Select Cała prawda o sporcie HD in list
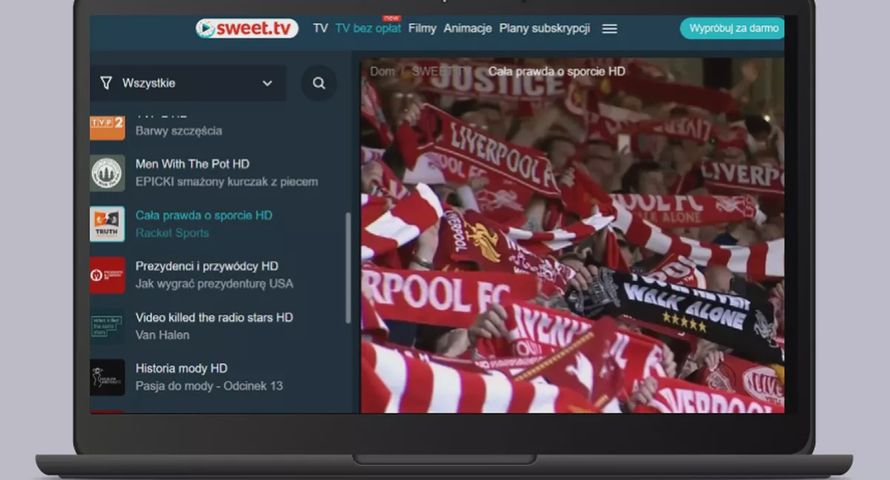 tap(204, 215)
